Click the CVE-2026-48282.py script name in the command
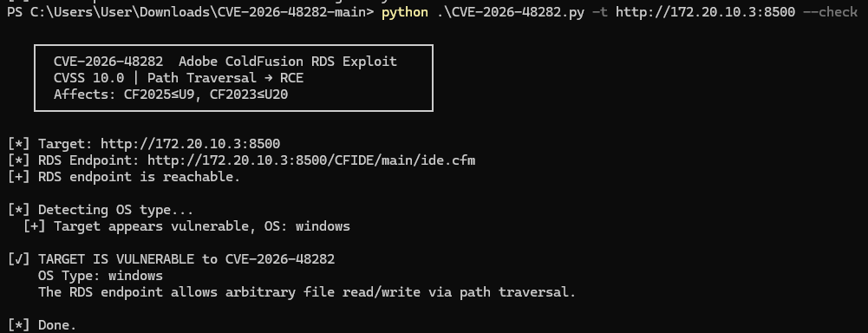Viewport: 868px width, 333px height. pos(511,11)
